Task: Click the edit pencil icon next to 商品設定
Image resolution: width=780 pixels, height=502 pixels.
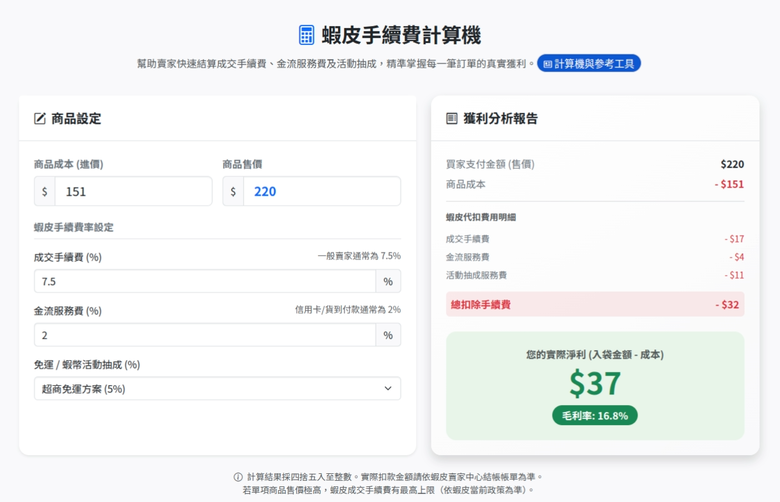Action: point(40,118)
